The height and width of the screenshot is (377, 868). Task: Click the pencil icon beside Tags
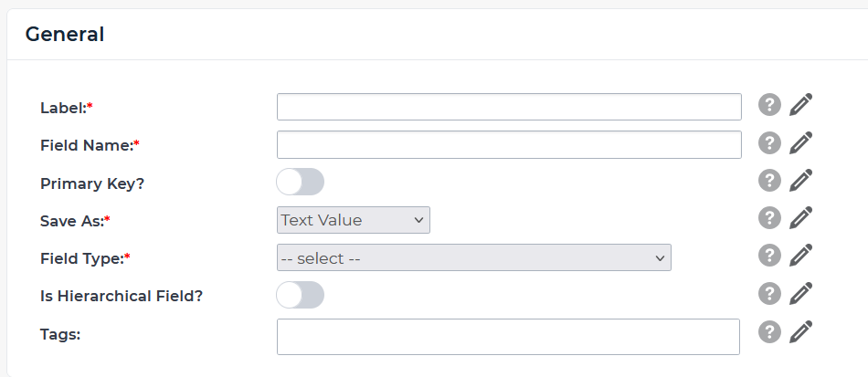[801, 331]
